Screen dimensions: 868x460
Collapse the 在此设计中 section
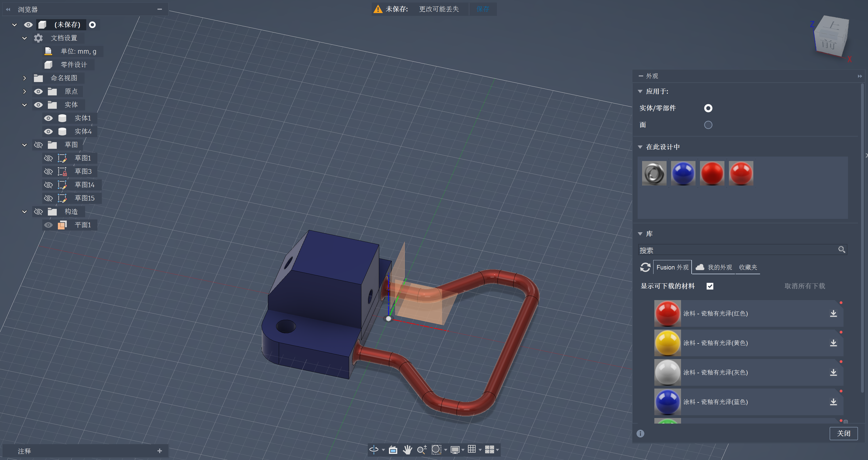tap(640, 147)
